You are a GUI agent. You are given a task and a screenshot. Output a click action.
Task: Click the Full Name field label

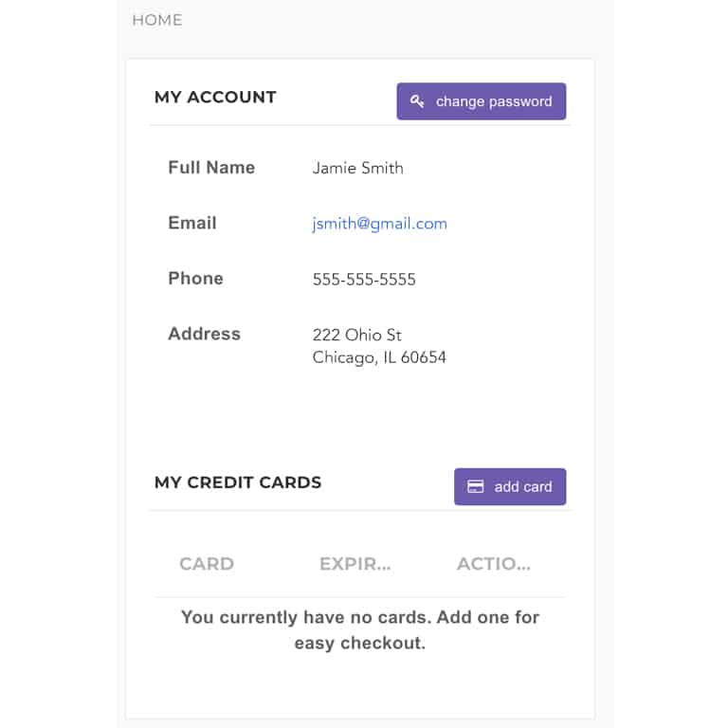pyautogui.click(x=211, y=168)
